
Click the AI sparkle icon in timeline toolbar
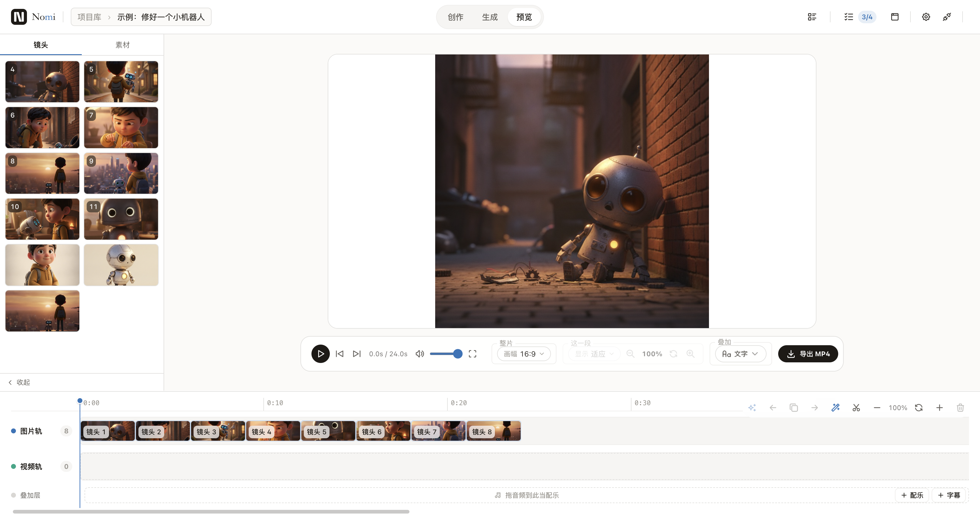pos(752,408)
